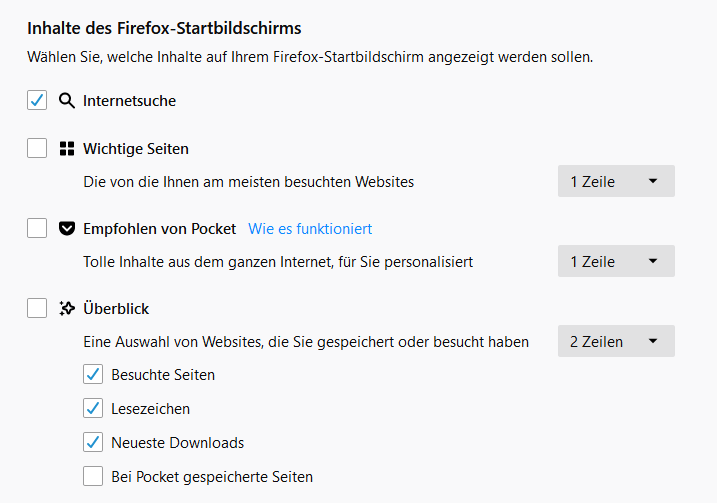Viewport: 717px width, 503px height.
Task: Click the Internetsuche magnifier icon
Action: 67,100
